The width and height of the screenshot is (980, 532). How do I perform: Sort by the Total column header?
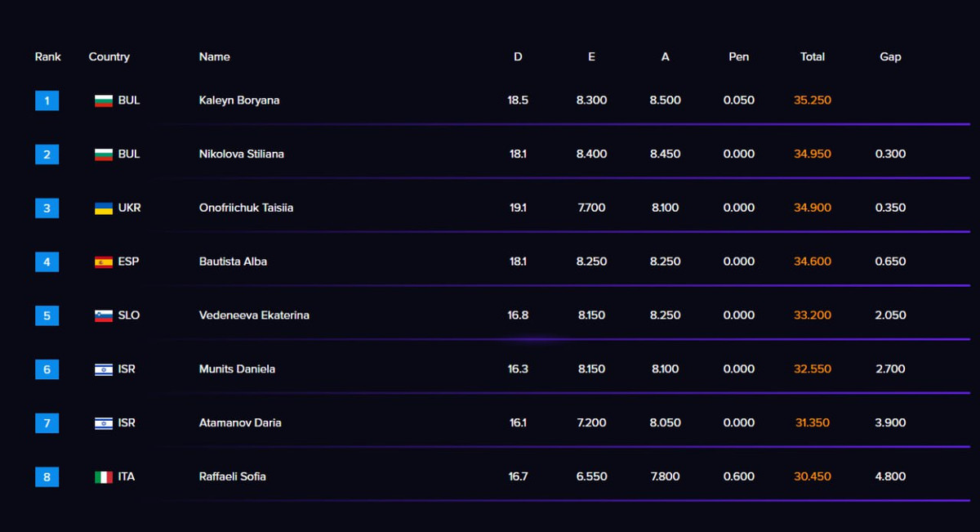pos(812,56)
